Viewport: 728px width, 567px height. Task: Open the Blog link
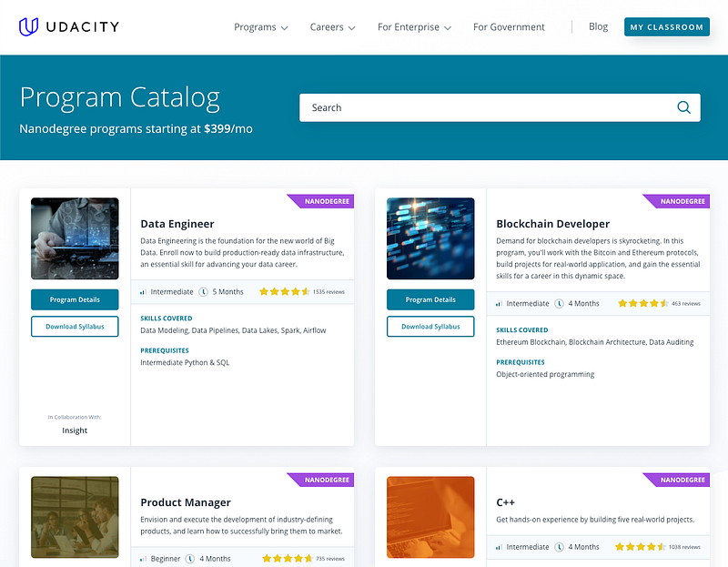[x=598, y=26]
